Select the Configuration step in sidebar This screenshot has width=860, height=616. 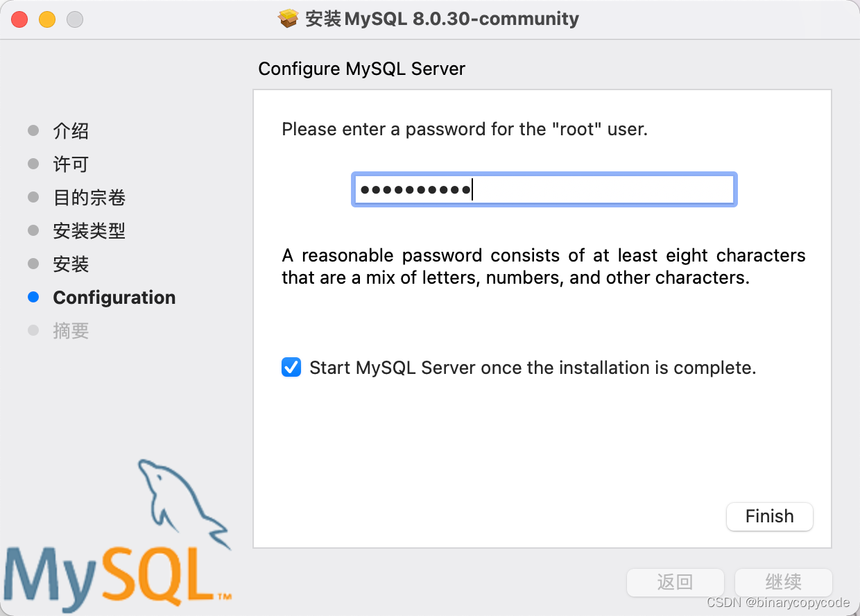(x=114, y=298)
